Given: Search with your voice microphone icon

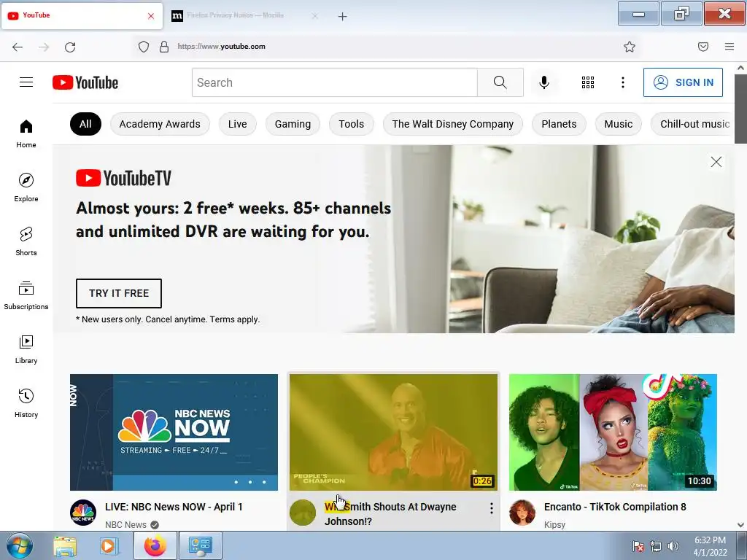Looking at the screenshot, I should click(x=544, y=82).
